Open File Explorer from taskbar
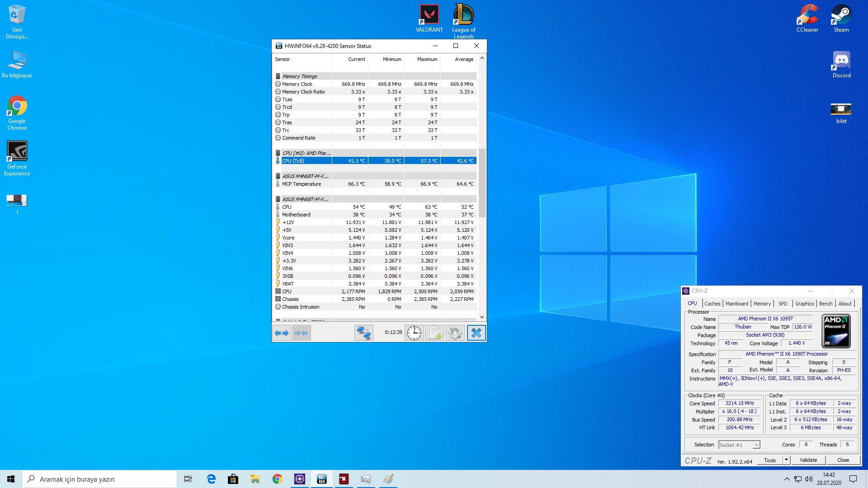 pos(255,479)
